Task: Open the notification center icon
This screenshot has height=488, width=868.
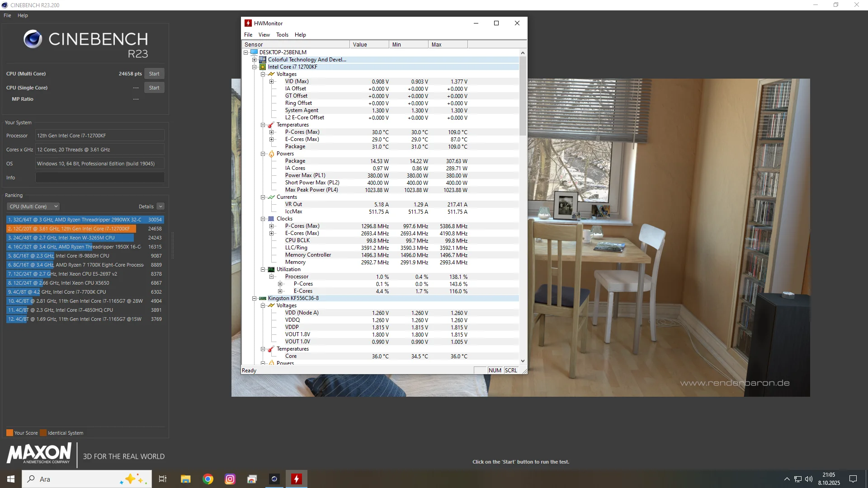Action: pyautogui.click(x=853, y=479)
